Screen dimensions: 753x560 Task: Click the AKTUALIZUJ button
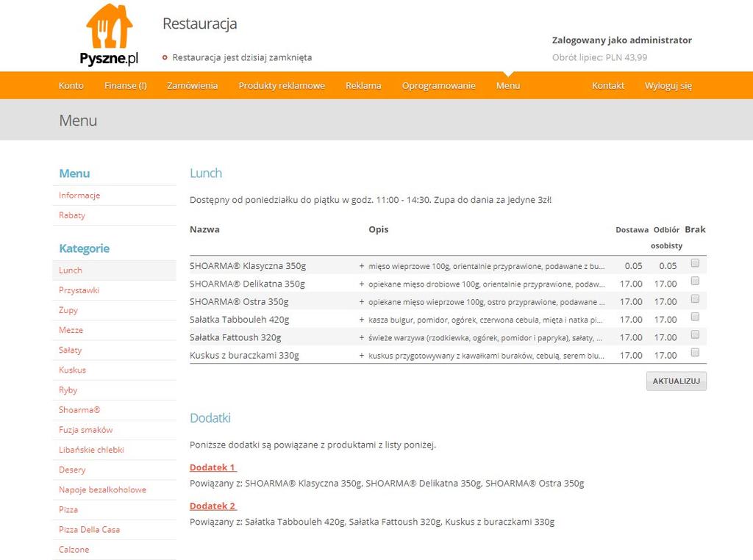point(677,381)
